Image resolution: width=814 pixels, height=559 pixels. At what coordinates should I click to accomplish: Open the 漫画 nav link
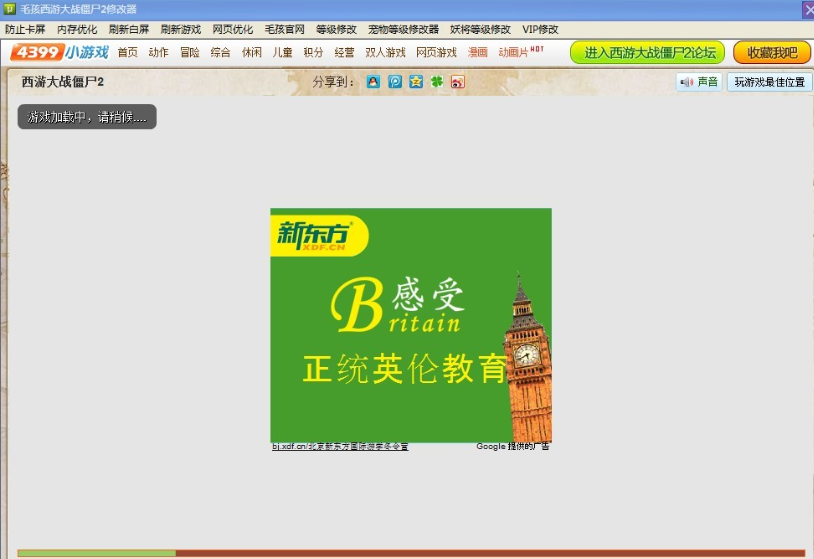pos(478,52)
